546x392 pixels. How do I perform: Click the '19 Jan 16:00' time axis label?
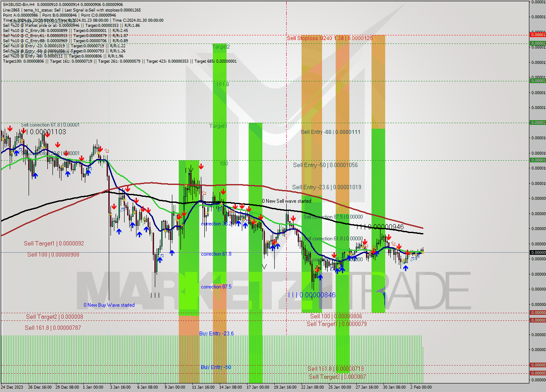tap(285, 387)
